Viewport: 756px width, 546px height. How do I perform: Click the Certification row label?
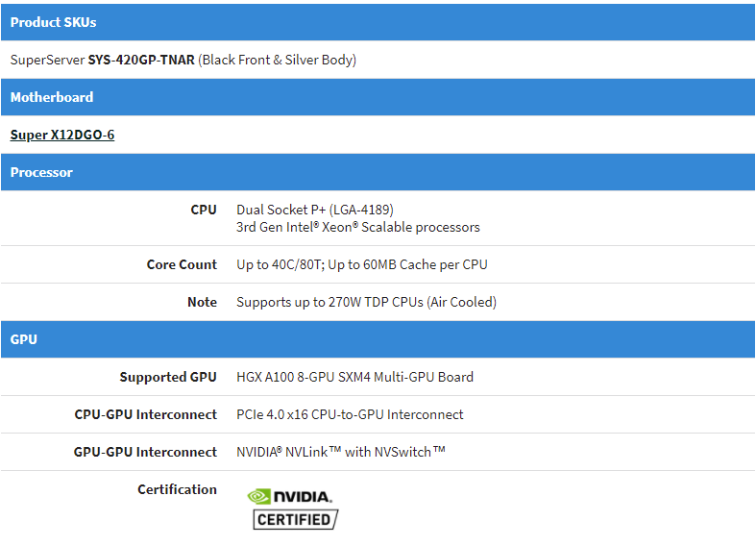point(177,489)
